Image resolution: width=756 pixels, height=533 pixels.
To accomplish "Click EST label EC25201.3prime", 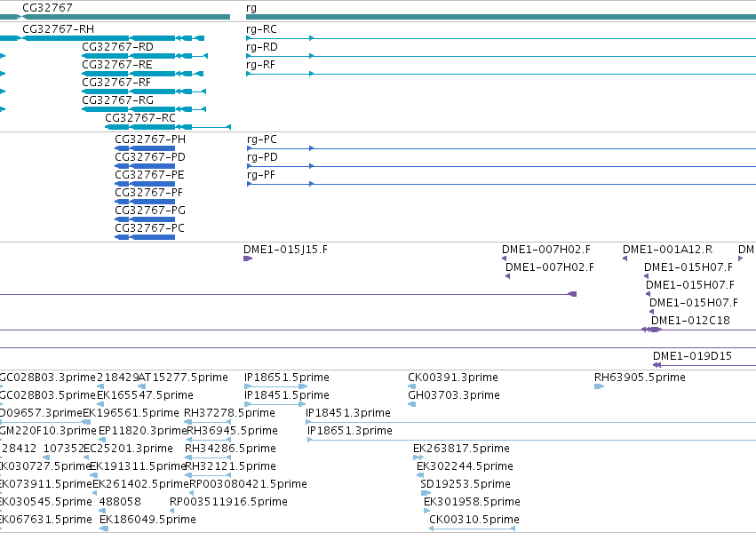I will [x=128, y=449].
